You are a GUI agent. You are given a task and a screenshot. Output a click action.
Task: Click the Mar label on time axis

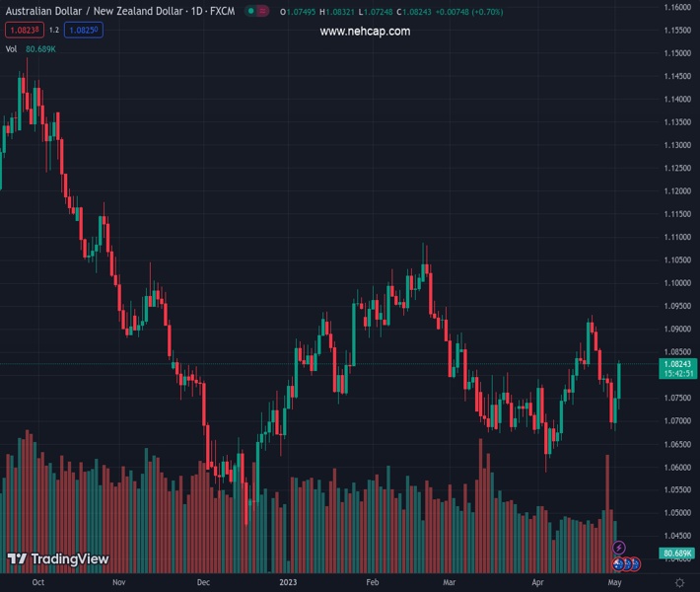[x=450, y=582]
